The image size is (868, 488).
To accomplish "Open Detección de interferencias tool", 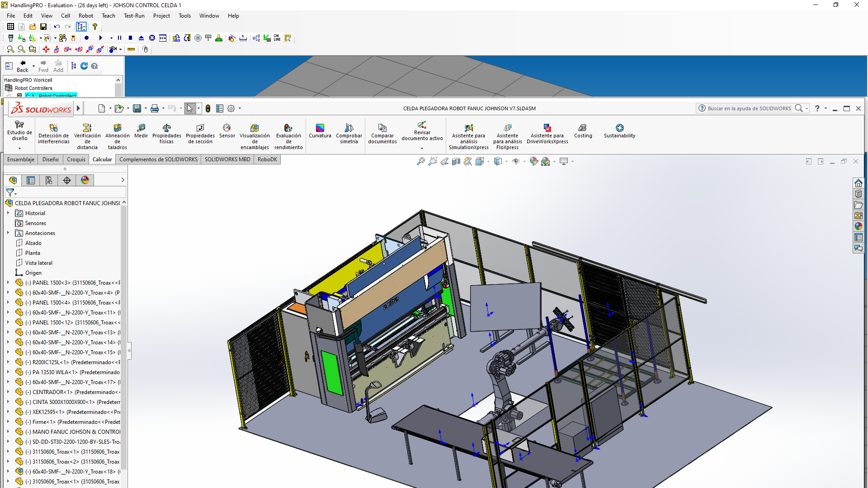I will click(53, 128).
